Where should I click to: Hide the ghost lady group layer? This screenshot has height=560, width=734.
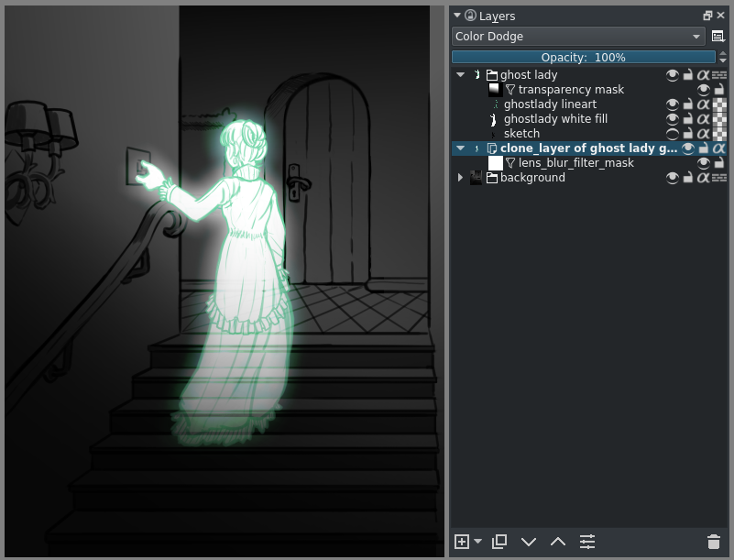[x=673, y=75]
